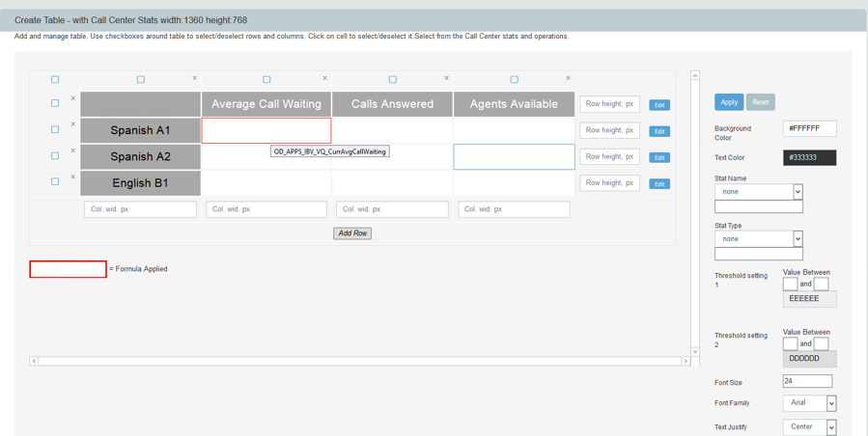868x436 pixels.
Task: Click Edit for the English B1 row
Action: coord(659,184)
